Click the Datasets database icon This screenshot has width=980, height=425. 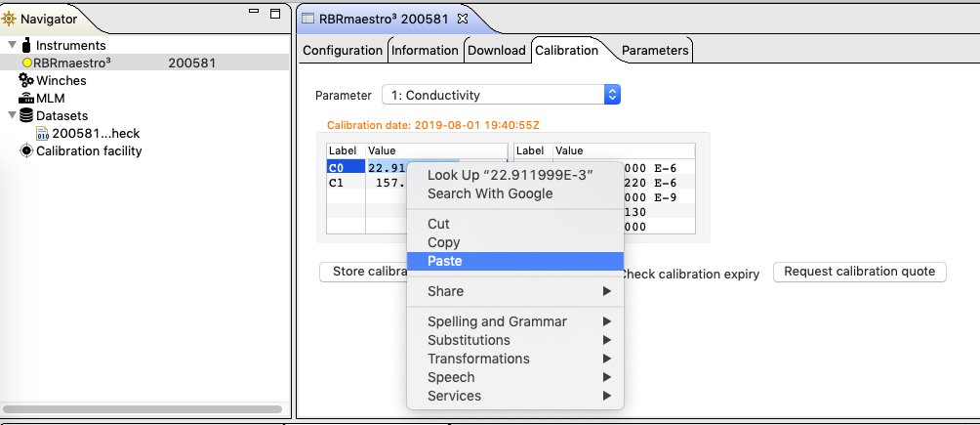point(26,116)
